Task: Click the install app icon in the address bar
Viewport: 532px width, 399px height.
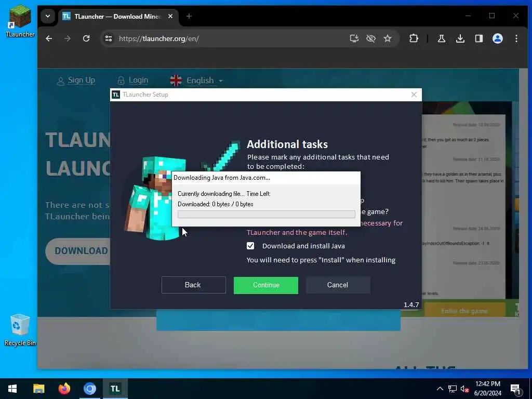Action: tap(354, 38)
